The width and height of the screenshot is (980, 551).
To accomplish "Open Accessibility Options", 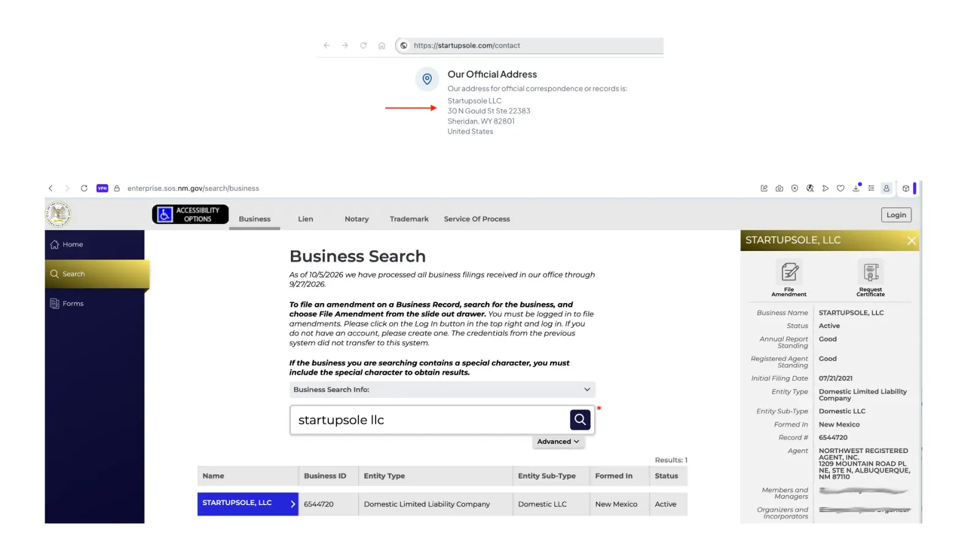I will coord(190,214).
